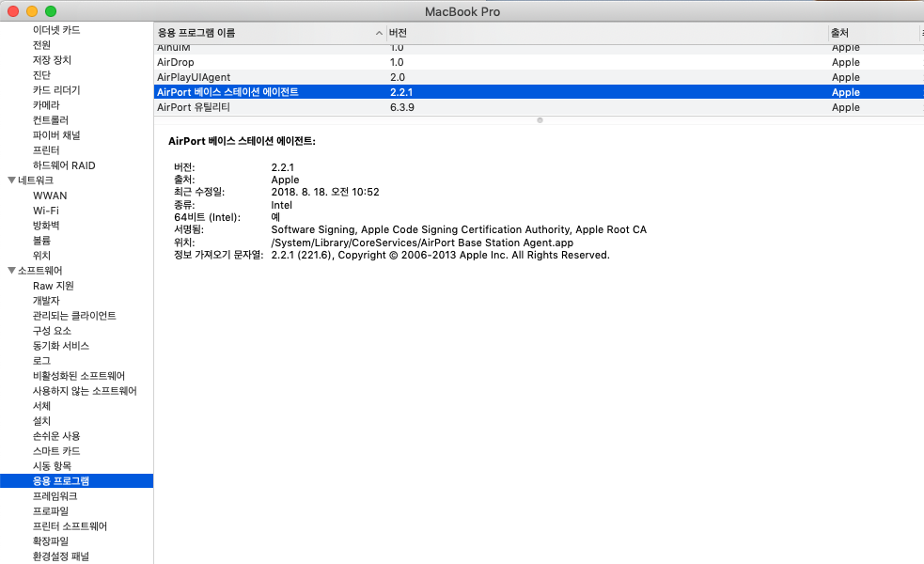Image resolution: width=924 pixels, height=564 pixels.
Task: Select 개발자 in sidebar
Action: coord(46,301)
